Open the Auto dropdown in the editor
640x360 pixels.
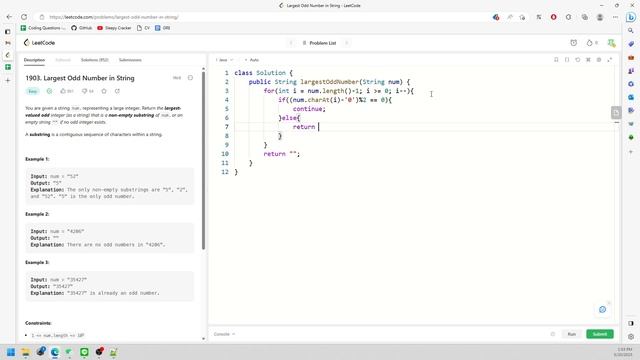[252, 60]
